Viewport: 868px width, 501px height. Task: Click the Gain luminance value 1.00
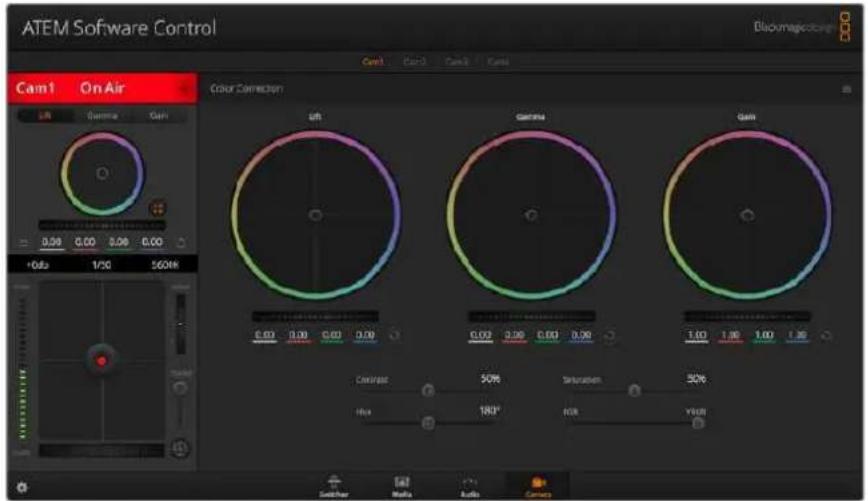coord(696,336)
